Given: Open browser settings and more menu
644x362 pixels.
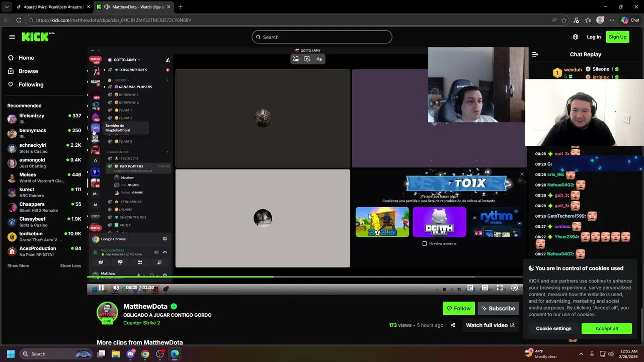Looking at the screenshot, I should pos(612,20).
